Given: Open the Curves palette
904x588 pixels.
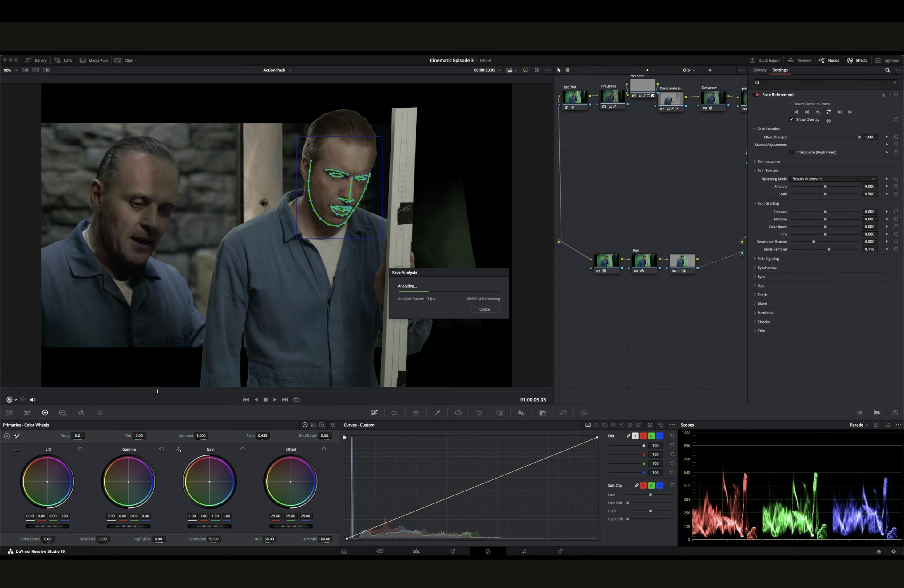Looking at the screenshot, I should pyautogui.click(x=374, y=413).
